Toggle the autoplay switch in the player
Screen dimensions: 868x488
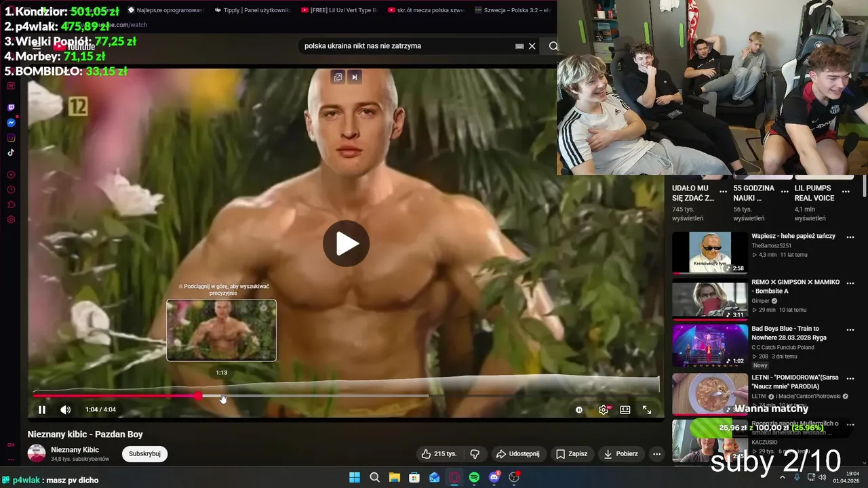pyautogui.click(x=579, y=409)
